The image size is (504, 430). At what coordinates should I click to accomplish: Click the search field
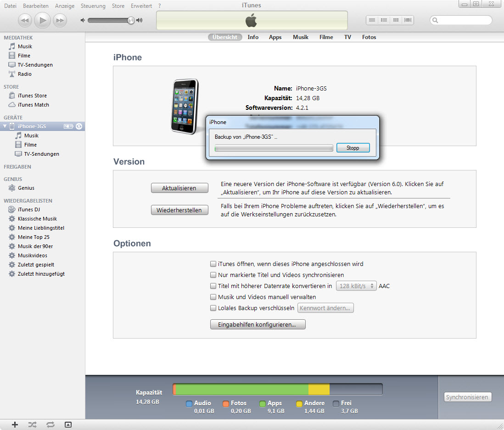click(461, 20)
